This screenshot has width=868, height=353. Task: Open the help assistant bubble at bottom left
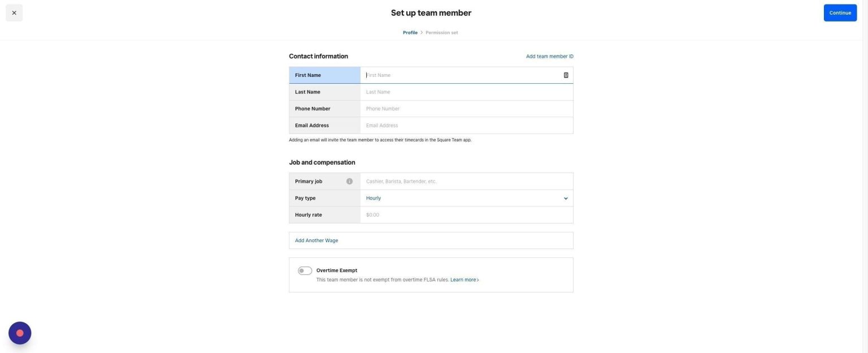[19, 333]
